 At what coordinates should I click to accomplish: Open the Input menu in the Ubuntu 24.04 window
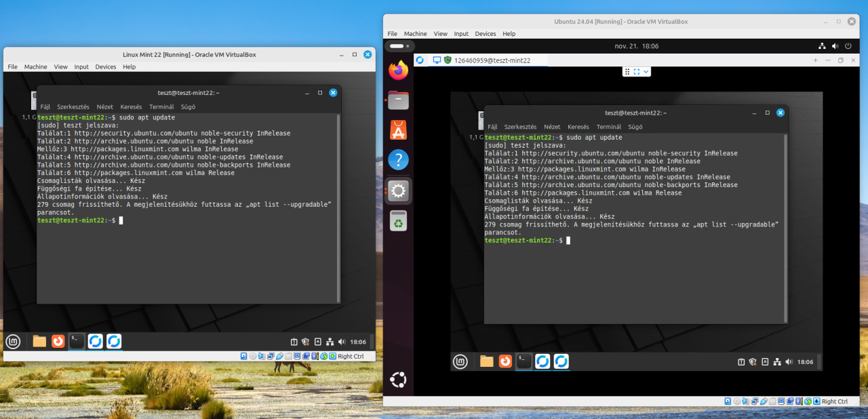tap(462, 34)
